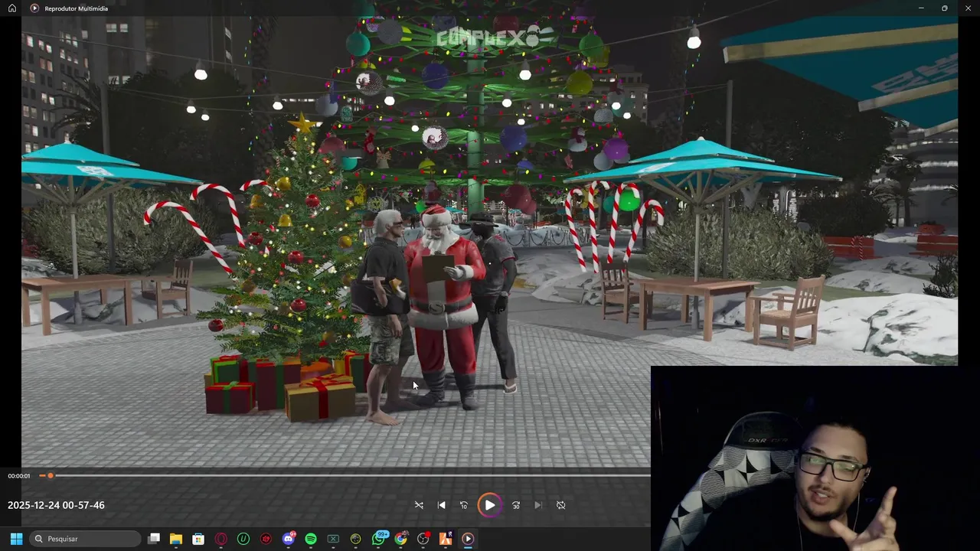The width and height of the screenshot is (980, 551).
Task: Click the video seek bar
Action: coord(345,475)
